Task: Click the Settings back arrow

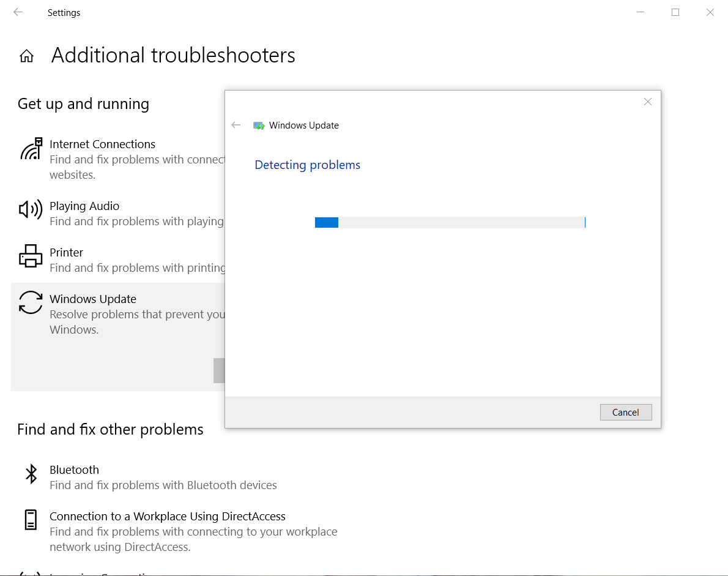Action: (x=18, y=12)
